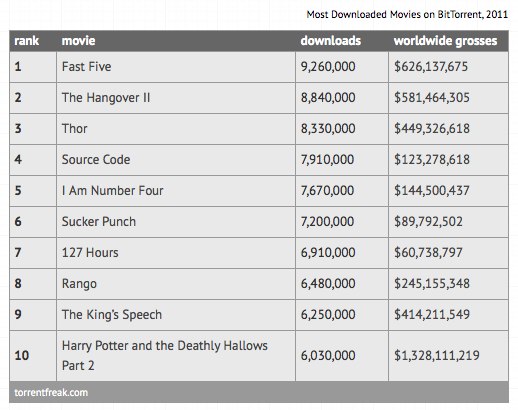Click the movie column header
The height and width of the screenshot is (410, 518).
78,41
